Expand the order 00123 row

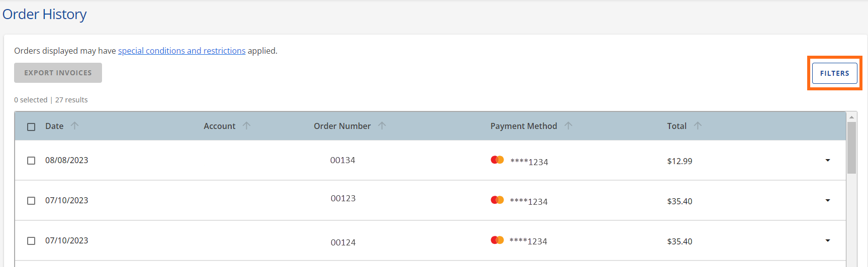pos(827,201)
